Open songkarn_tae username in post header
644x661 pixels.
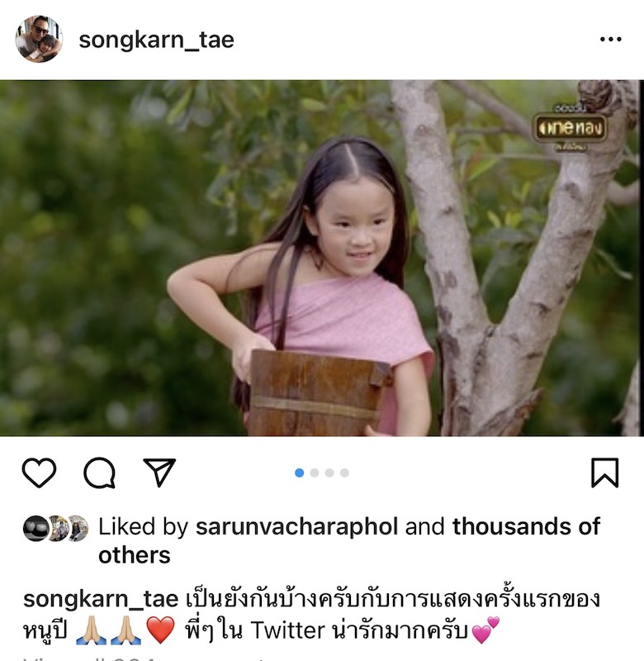point(156,40)
